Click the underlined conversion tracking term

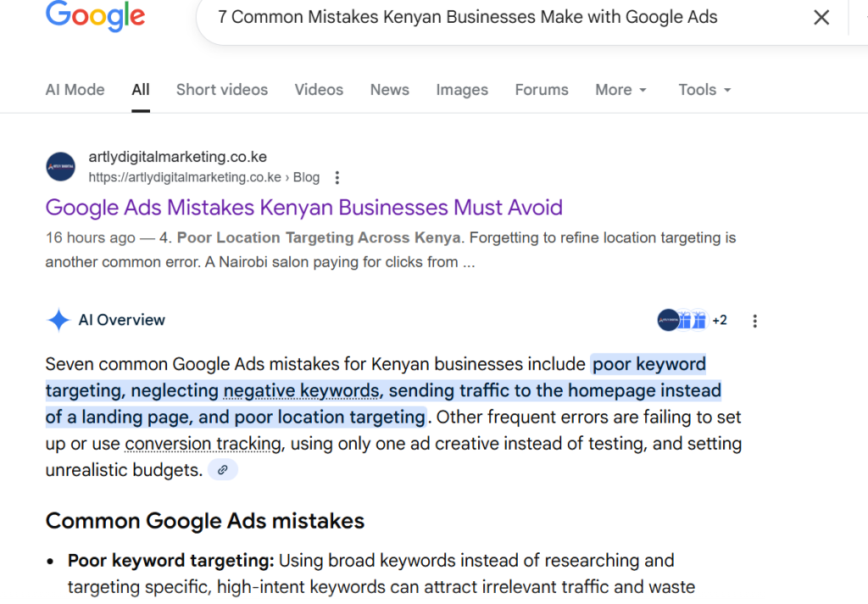203,444
